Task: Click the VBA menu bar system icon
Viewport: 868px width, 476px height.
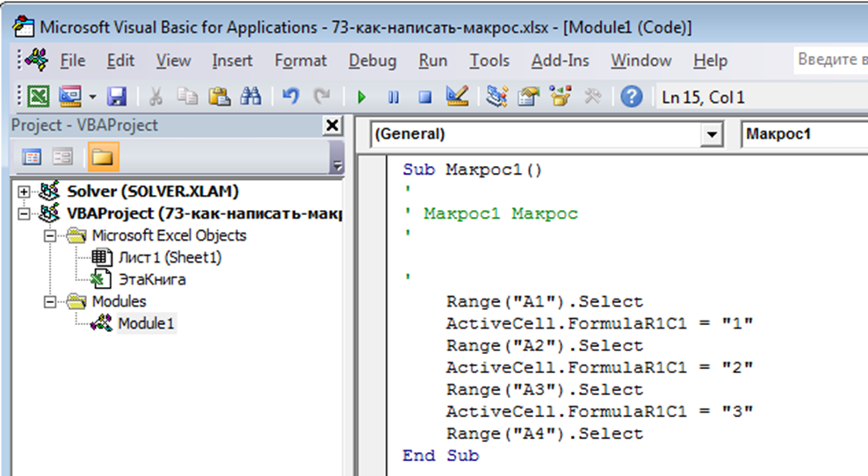Action: point(37,60)
